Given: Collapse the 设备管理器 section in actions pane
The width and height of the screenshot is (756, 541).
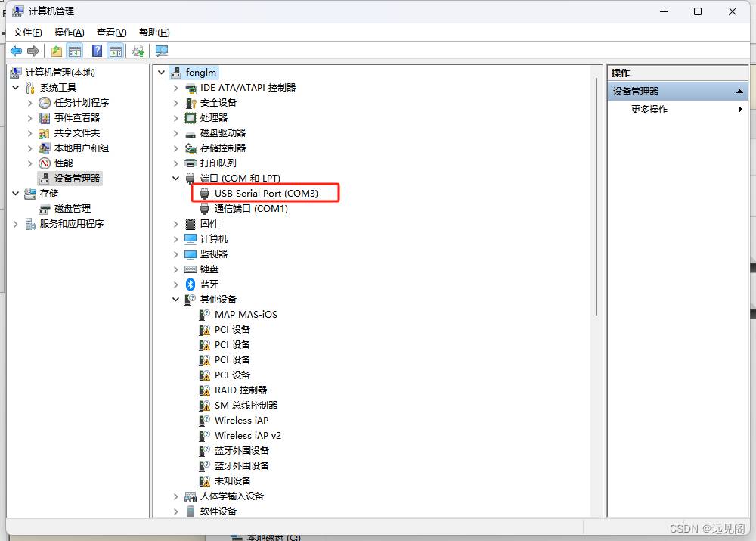Looking at the screenshot, I should pos(739,92).
